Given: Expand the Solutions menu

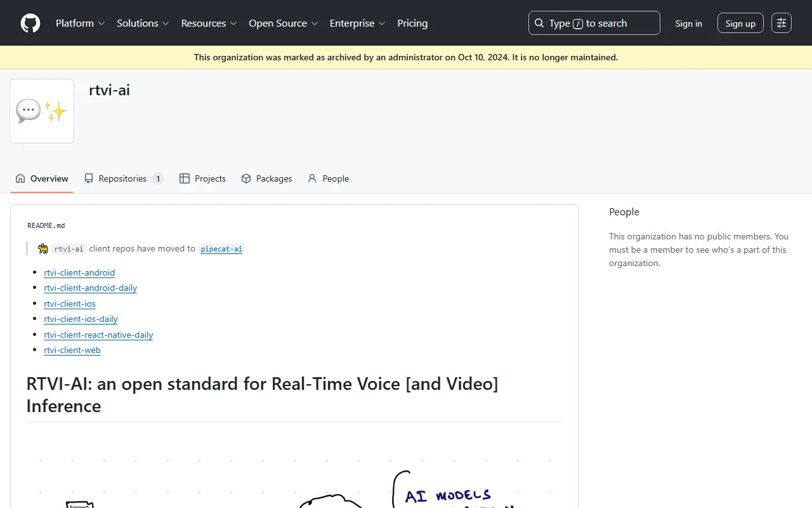Looking at the screenshot, I should (143, 23).
